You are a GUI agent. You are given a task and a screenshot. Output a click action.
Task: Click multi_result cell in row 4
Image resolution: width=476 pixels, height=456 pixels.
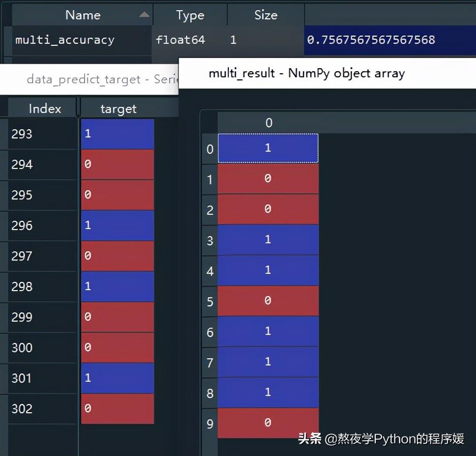[269, 270]
